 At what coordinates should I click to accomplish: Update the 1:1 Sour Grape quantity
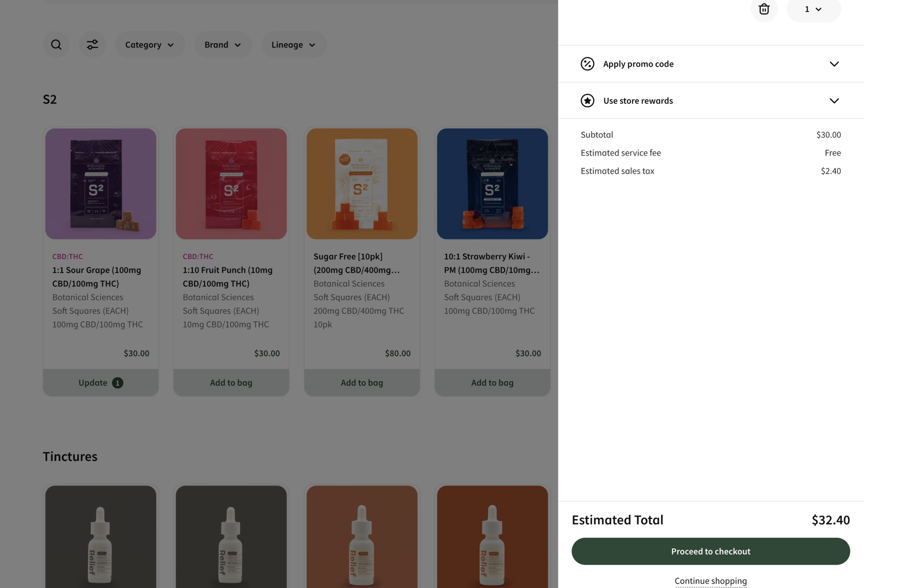click(101, 383)
